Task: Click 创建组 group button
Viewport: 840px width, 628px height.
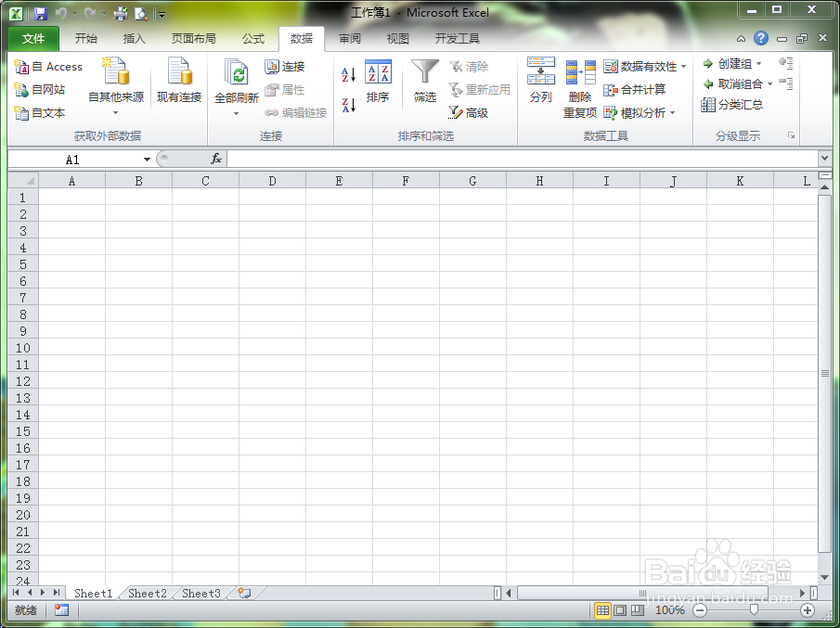Action: point(728,64)
